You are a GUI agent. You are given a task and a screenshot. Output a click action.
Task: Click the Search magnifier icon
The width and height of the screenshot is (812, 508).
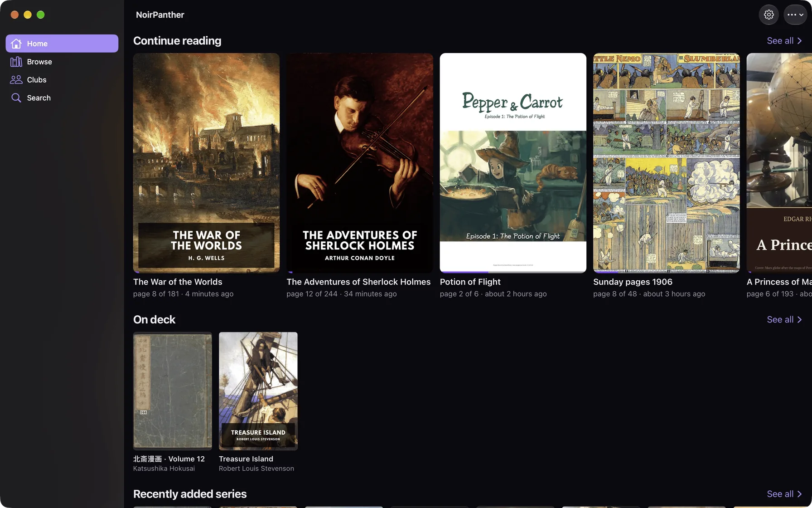[16, 98]
